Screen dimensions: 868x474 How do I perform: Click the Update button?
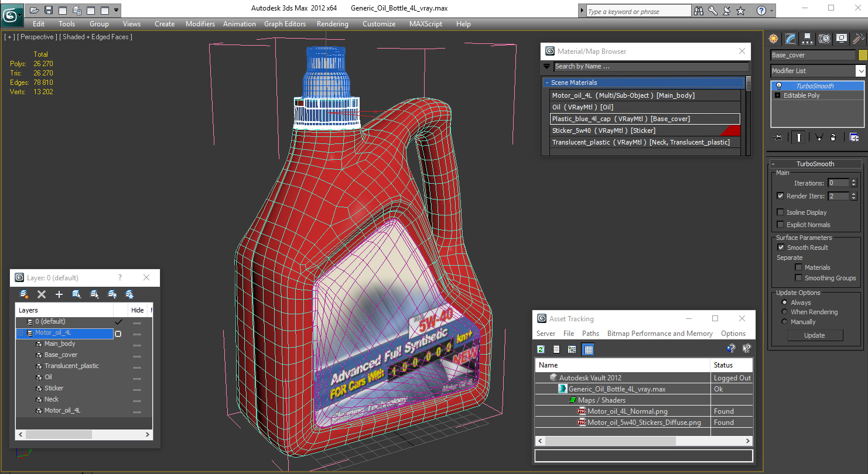[x=815, y=335]
